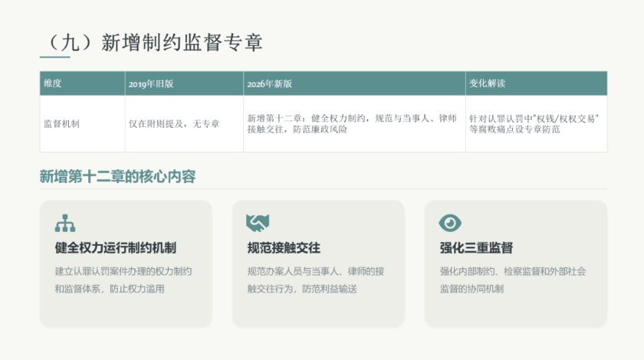The image size is (644, 360).
Task: Select the 监督机制 table cell
Action: point(82,123)
